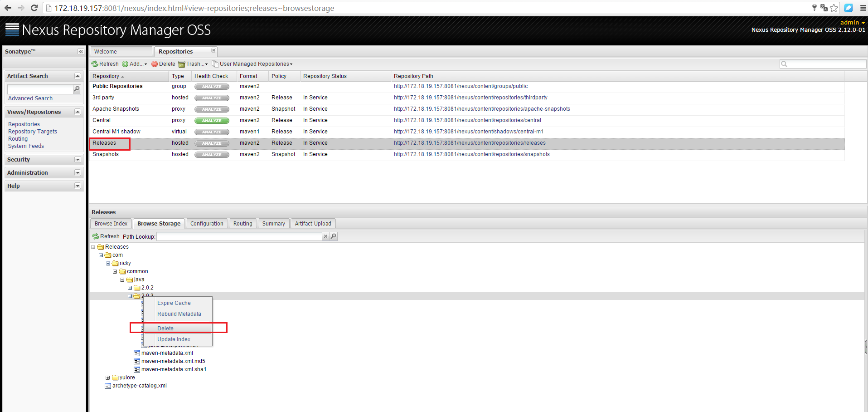
Task: Open the Releases repository path URL
Action: [x=470, y=143]
